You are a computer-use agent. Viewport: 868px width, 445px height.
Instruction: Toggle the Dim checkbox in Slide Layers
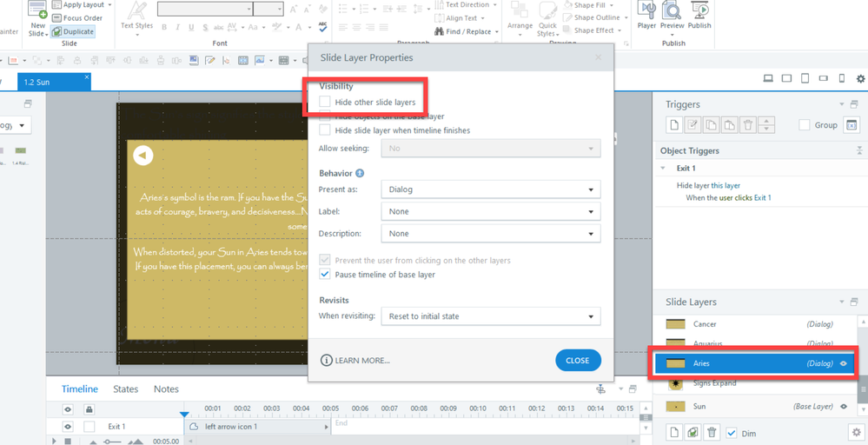731,433
